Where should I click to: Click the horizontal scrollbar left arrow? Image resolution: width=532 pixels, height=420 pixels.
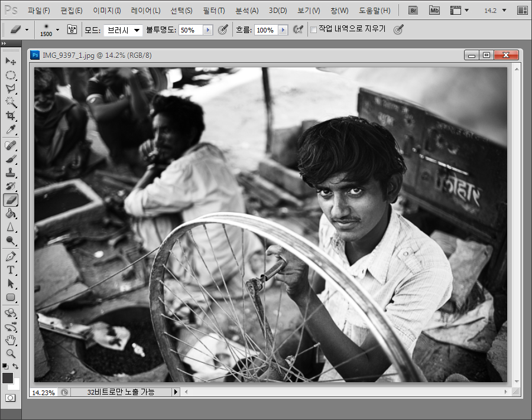(186, 392)
